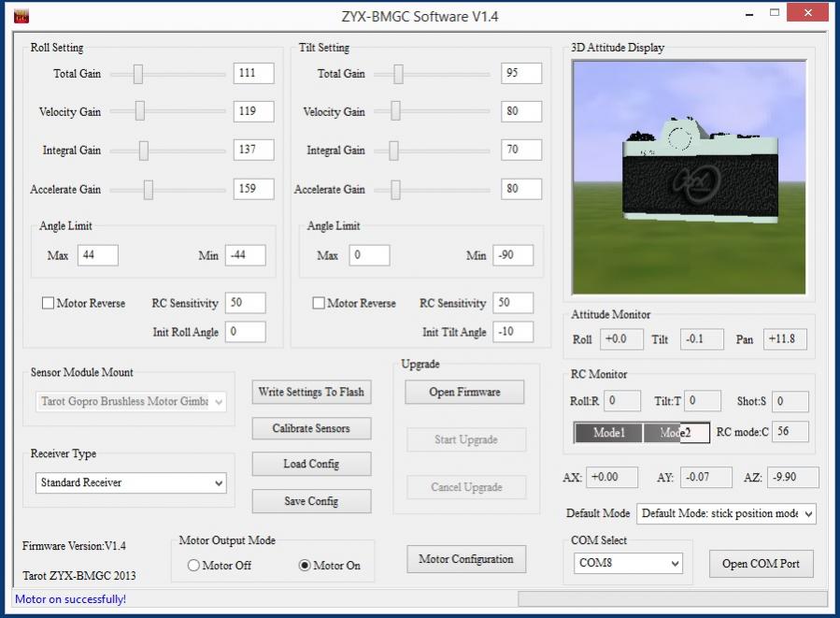
Task: Click the RC Monitor Roll:R field
Action: click(x=622, y=401)
